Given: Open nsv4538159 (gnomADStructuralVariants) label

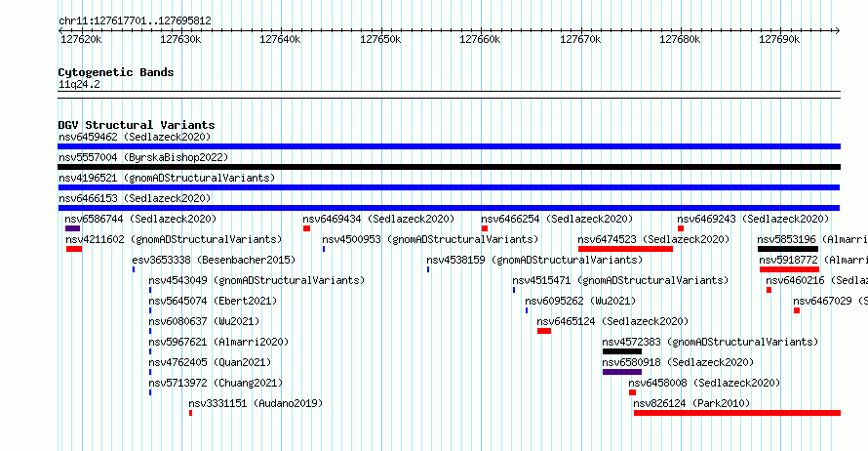Looking at the screenshot, I should [534, 260].
